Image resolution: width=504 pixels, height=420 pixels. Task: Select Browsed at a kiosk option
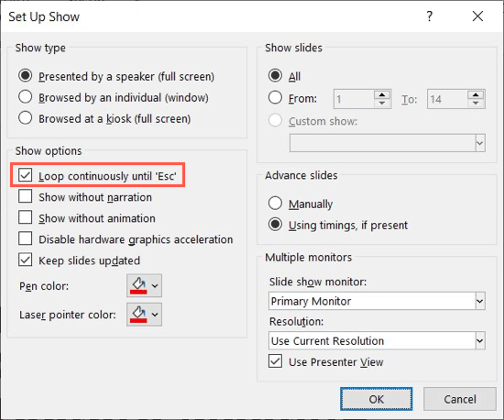25,118
